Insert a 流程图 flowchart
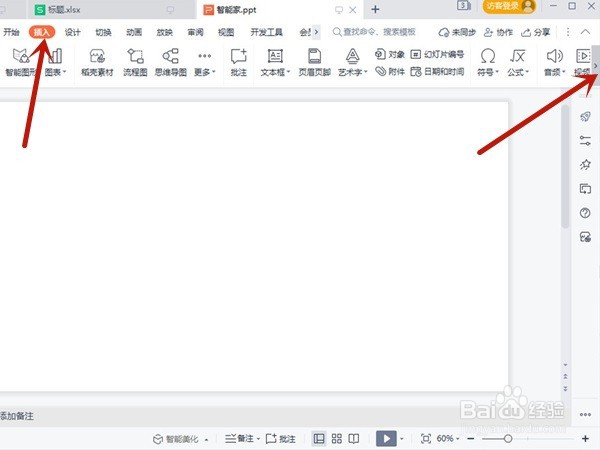 click(x=135, y=62)
